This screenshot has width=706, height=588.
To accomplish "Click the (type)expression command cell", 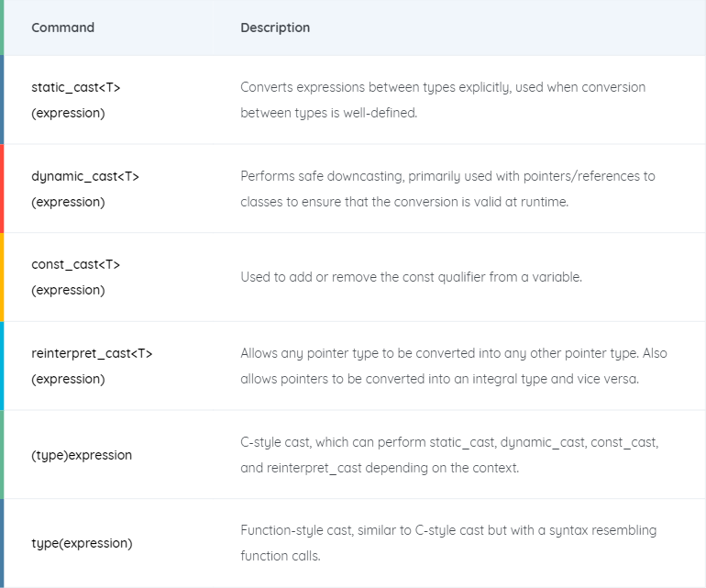I will (82, 455).
